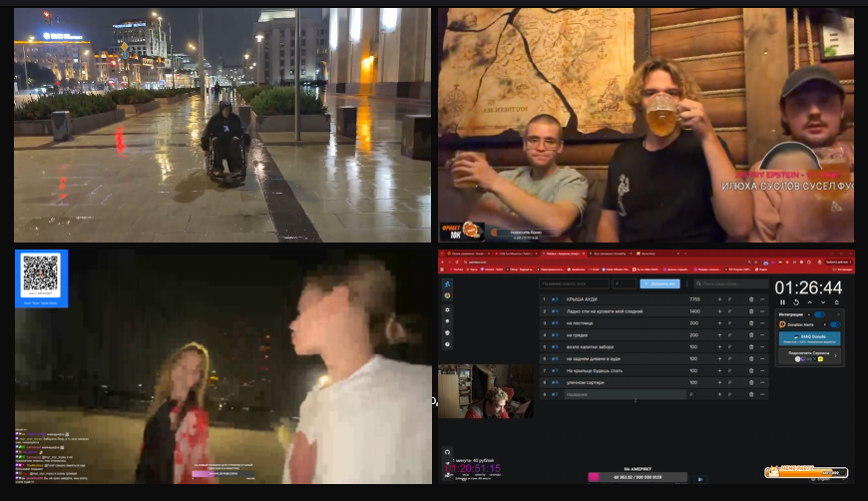Click the QR code overlay
868x501 pixels.
pyautogui.click(x=41, y=278)
